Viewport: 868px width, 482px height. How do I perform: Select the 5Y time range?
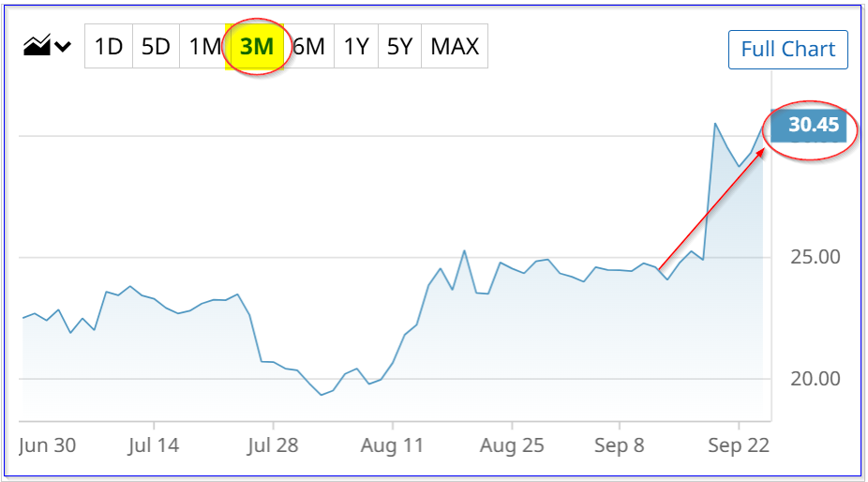[399, 47]
